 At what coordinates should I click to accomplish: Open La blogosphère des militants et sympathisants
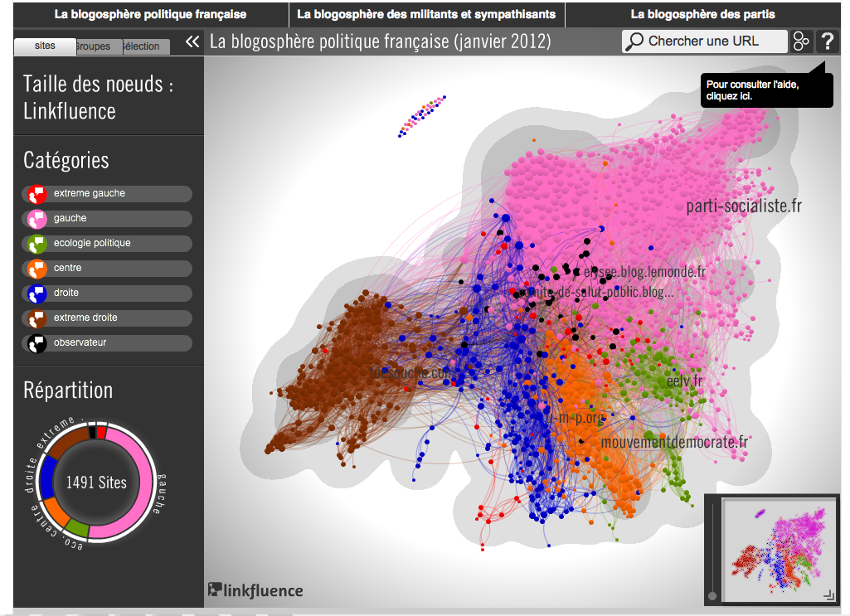coord(426,14)
